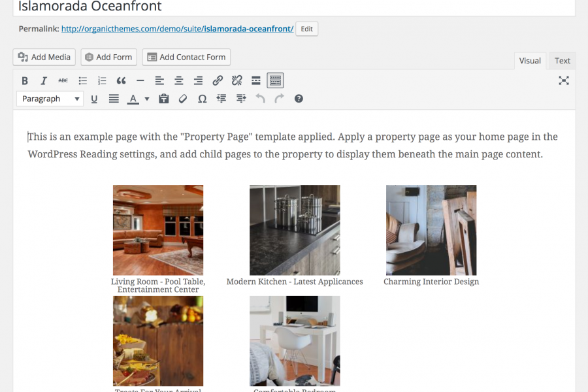Click the Modern Kitchen - Latest Applicances caption
This screenshot has width=588, height=392.
pos(295,282)
